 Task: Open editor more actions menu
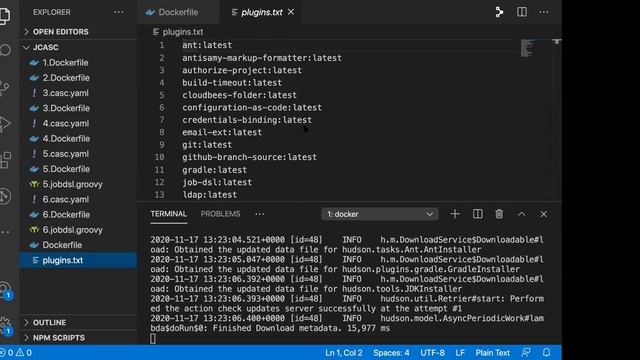544,12
